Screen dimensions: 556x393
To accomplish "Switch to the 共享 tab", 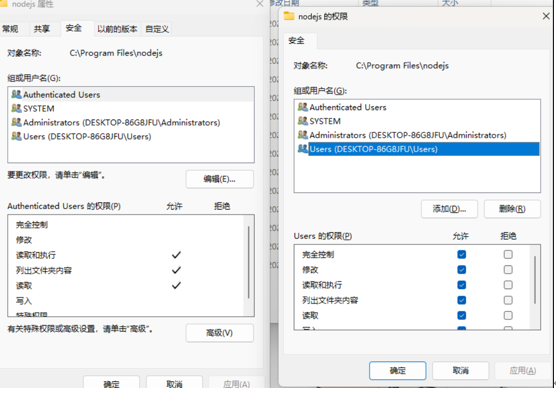I will point(41,29).
